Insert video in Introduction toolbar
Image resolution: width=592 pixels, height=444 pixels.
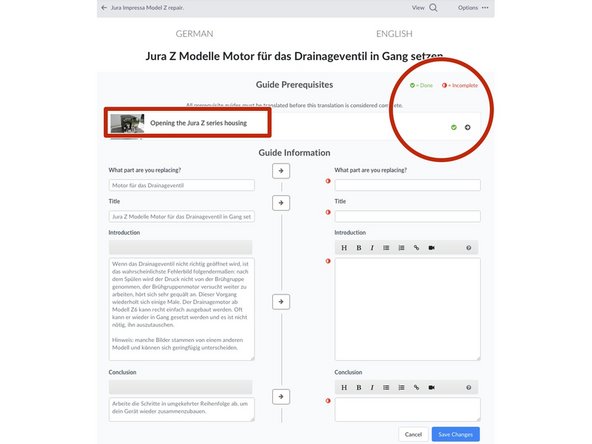coord(432,248)
